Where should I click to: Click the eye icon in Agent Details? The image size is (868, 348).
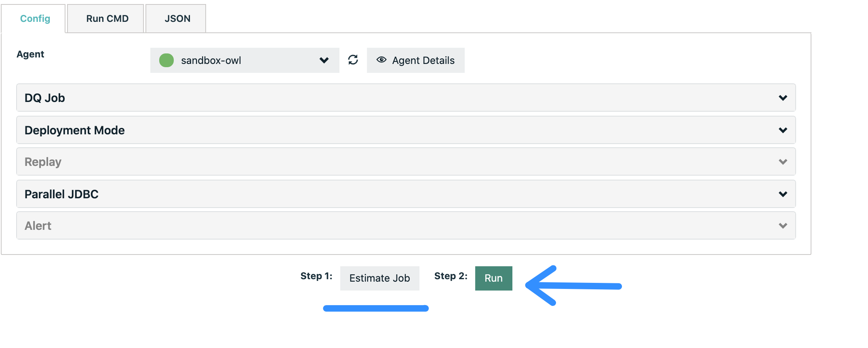(x=381, y=60)
